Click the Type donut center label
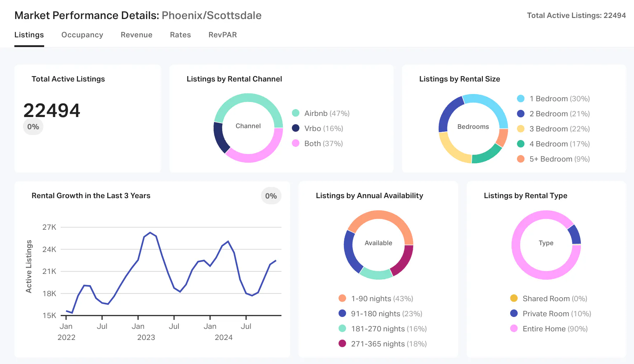Screen dimensions: 634x364 click(x=546, y=243)
